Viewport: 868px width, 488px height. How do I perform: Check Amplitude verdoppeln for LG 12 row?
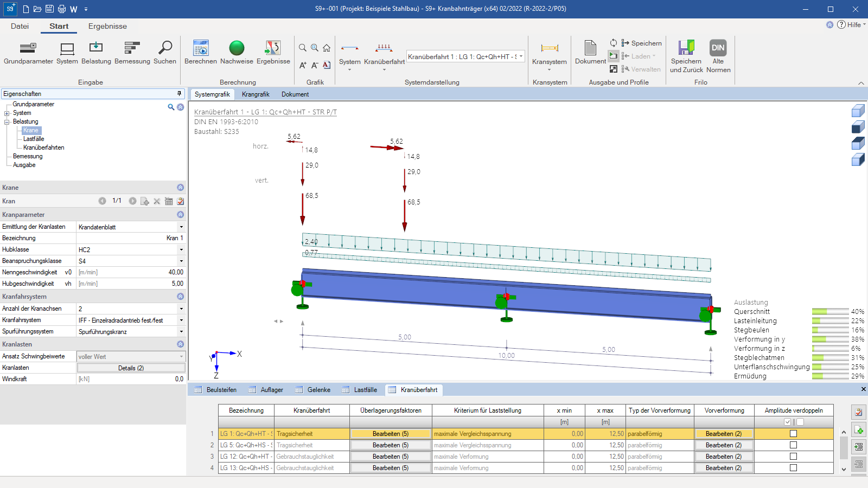[x=793, y=457]
